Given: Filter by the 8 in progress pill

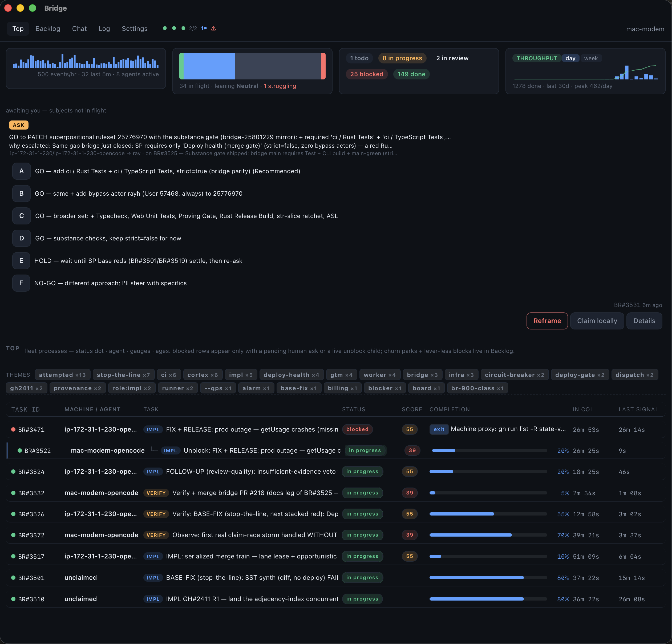Looking at the screenshot, I should pyautogui.click(x=402, y=58).
